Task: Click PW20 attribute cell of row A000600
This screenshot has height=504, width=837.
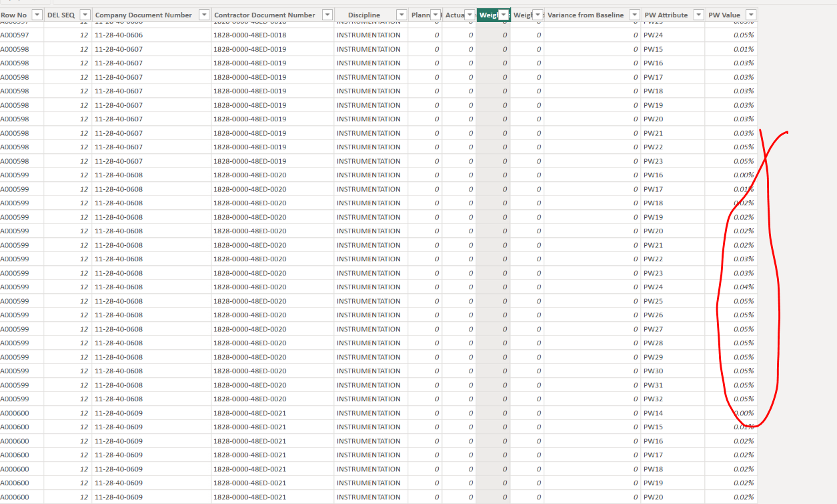Action: [673, 497]
